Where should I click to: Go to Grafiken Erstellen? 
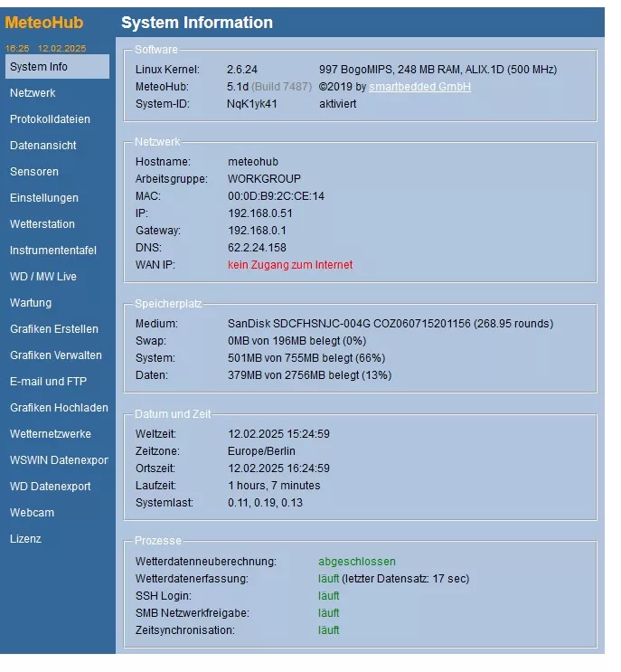click(x=54, y=329)
